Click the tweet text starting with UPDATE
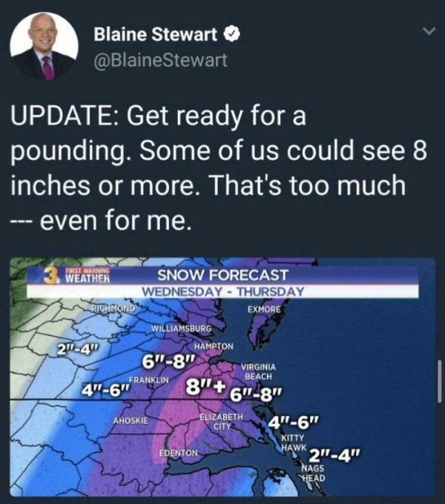The height and width of the screenshot is (504, 445). tap(219, 168)
